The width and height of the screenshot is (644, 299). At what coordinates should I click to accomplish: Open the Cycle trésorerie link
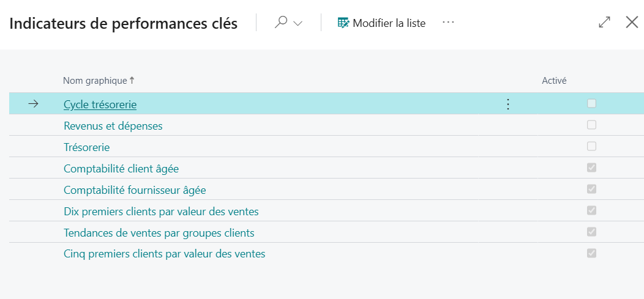[100, 105]
